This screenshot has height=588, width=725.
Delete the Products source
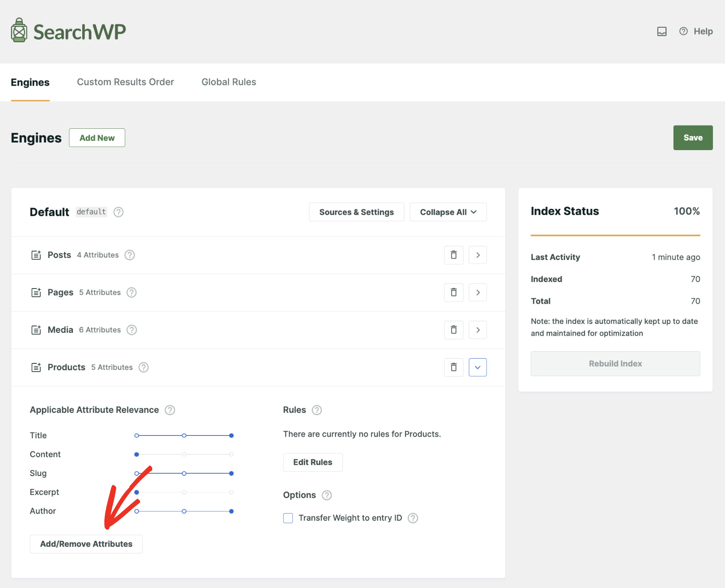point(454,367)
